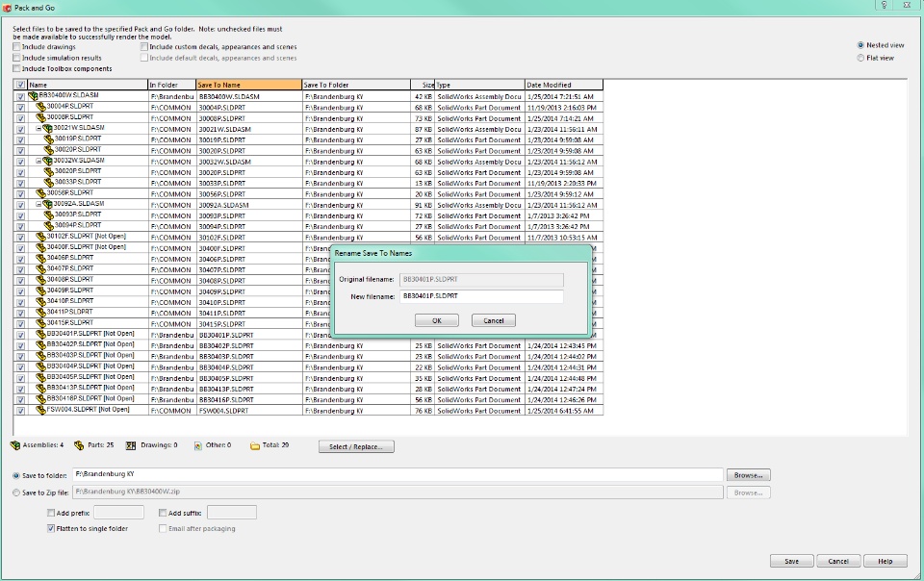Enable the Include drawings checkbox
The height and width of the screenshot is (581, 924).
[x=16, y=46]
